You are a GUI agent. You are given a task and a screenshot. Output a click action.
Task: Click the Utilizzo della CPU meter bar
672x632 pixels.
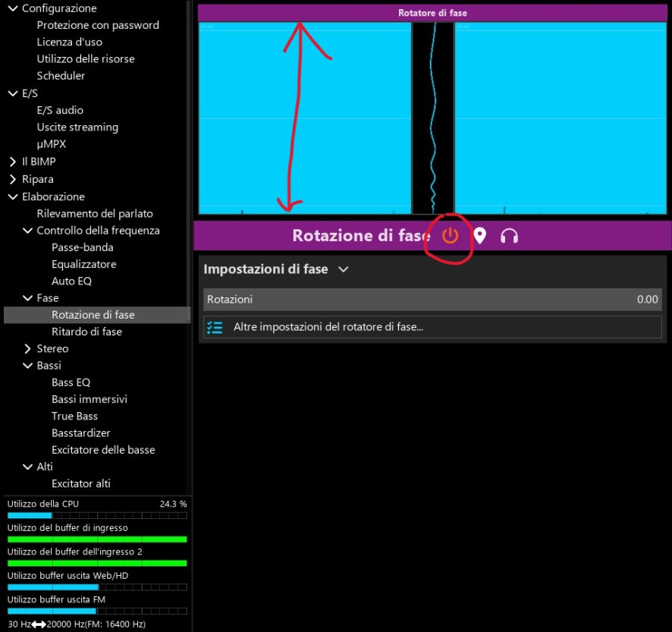click(x=97, y=515)
